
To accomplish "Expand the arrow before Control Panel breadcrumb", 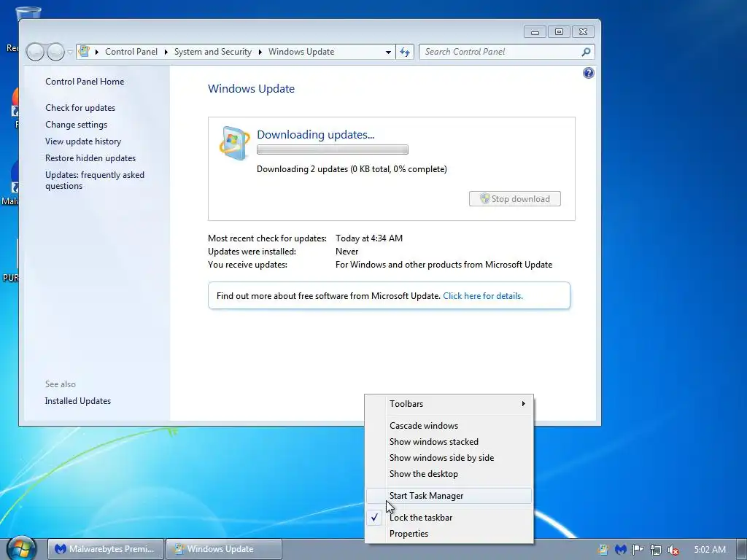I will [97, 52].
